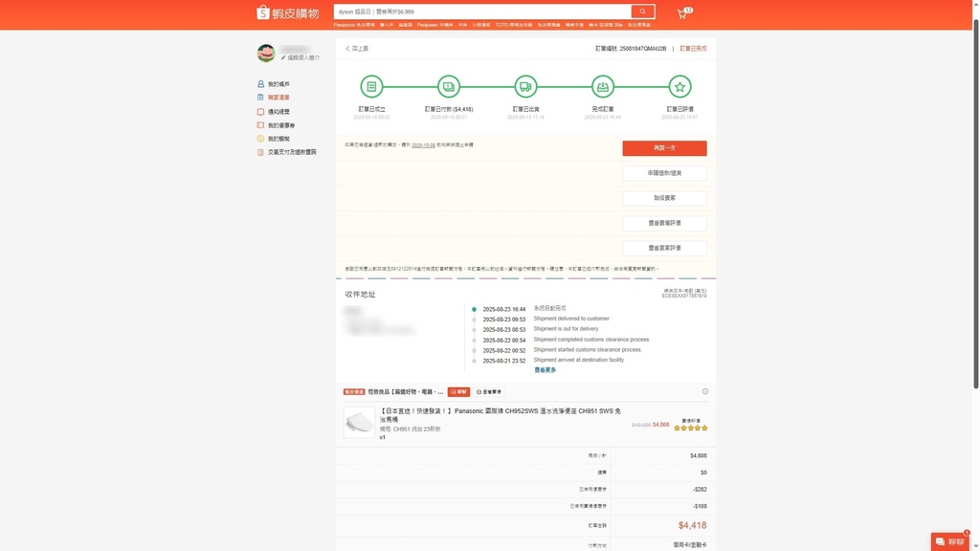Click order number 25081847QMAU2B text

[642, 48]
